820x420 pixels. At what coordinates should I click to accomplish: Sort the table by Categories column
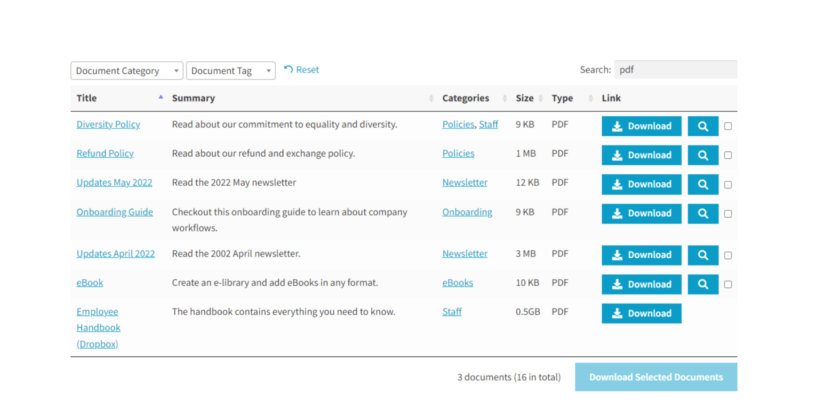(466, 98)
